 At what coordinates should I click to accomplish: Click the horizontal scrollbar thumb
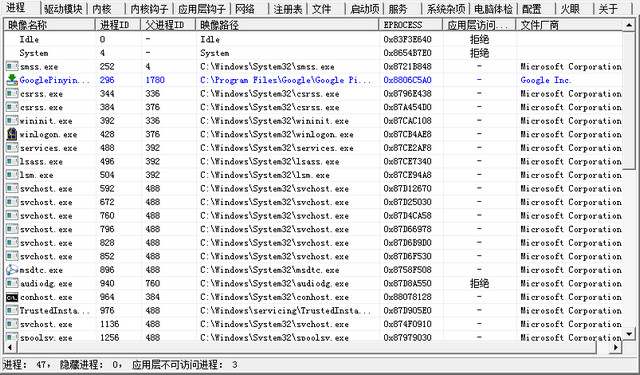point(306,347)
